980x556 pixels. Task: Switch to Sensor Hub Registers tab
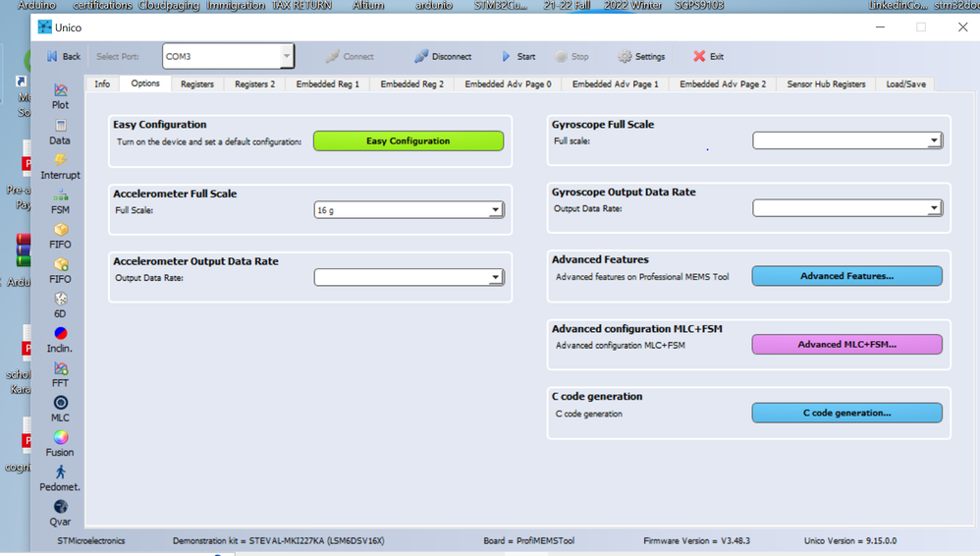[x=826, y=83]
